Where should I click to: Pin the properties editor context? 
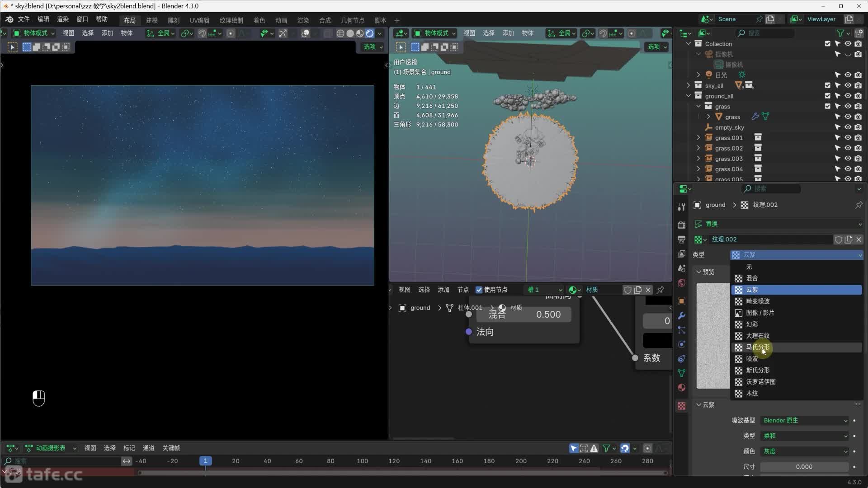pos(859,205)
